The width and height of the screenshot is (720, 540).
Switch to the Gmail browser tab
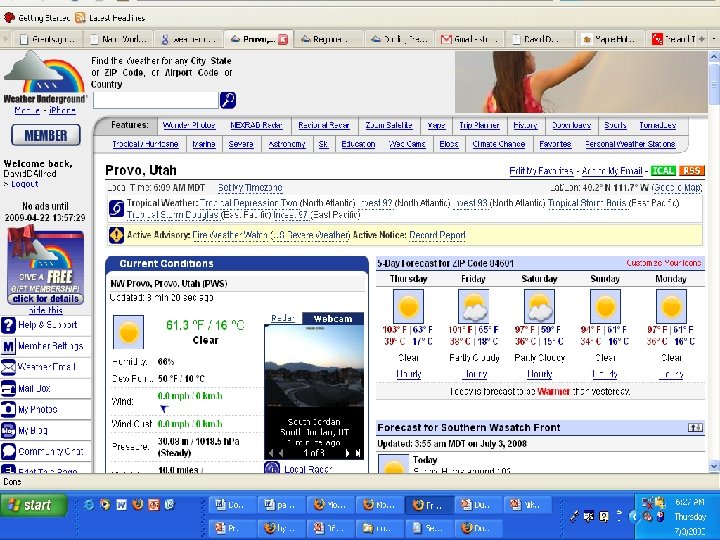point(469,39)
